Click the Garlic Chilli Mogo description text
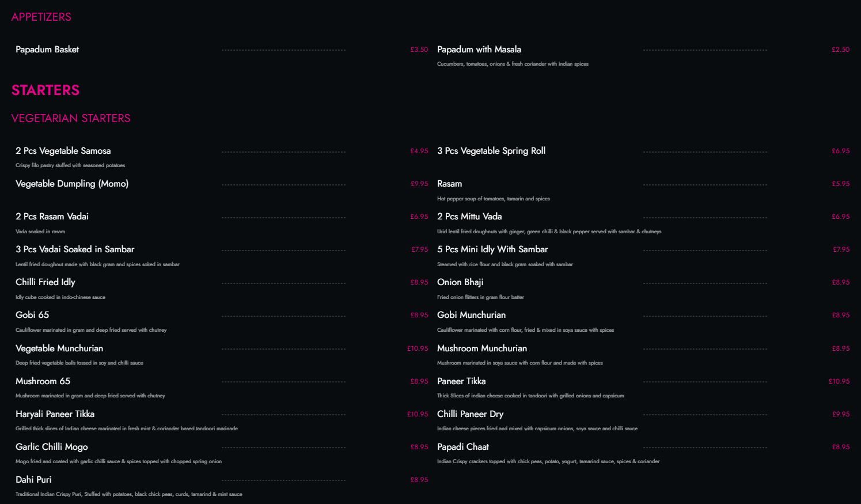Image resolution: width=861 pixels, height=504 pixels. pos(119,461)
